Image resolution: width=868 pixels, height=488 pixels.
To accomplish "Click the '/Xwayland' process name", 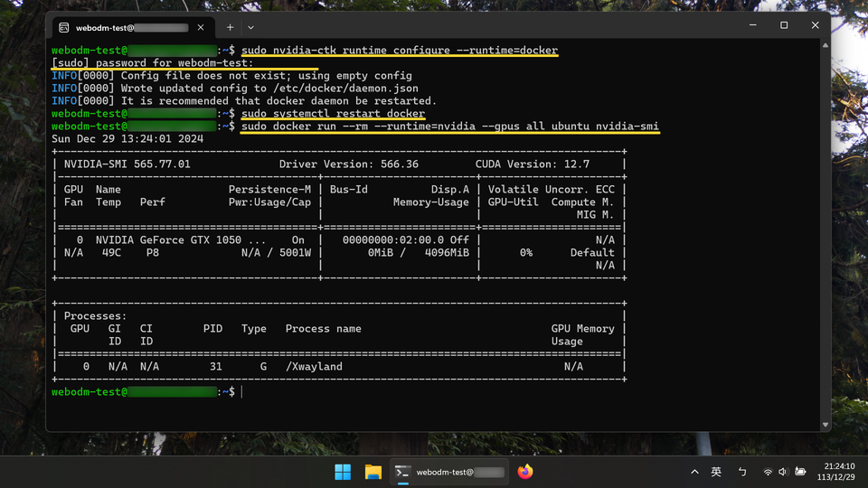I will 314,367.
